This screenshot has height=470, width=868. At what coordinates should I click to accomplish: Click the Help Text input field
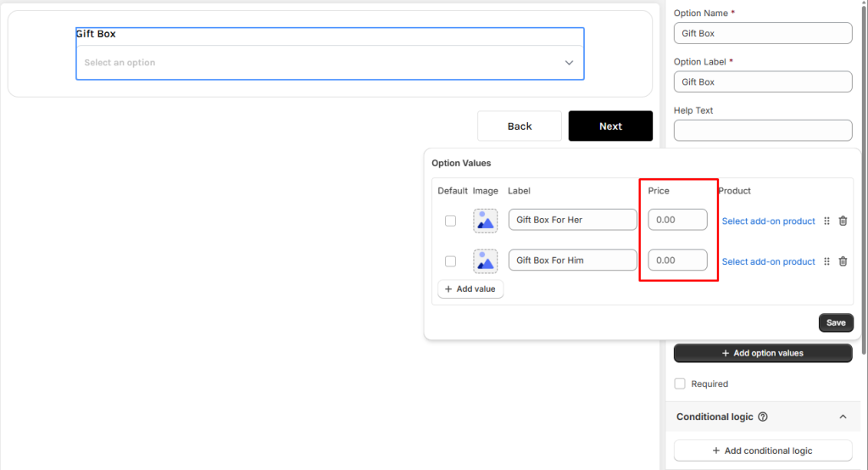[762, 131]
